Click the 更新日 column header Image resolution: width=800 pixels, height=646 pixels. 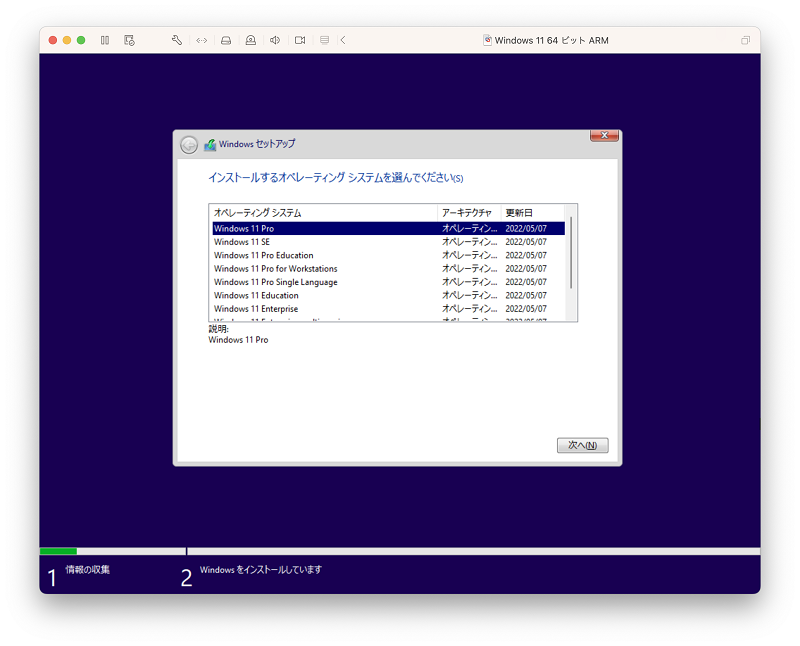[x=533, y=213]
